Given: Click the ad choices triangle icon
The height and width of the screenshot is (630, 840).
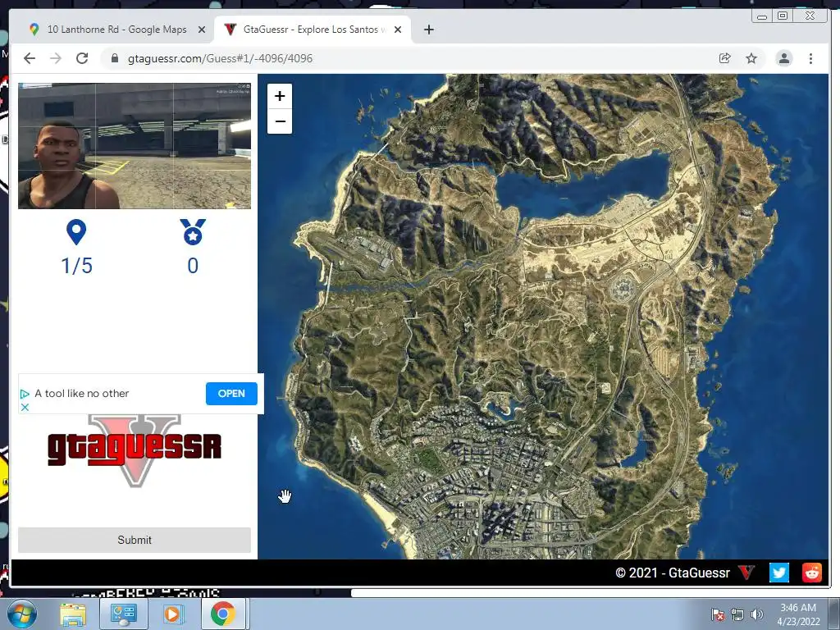Looking at the screenshot, I should pyautogui.click(x=25, y=395).
